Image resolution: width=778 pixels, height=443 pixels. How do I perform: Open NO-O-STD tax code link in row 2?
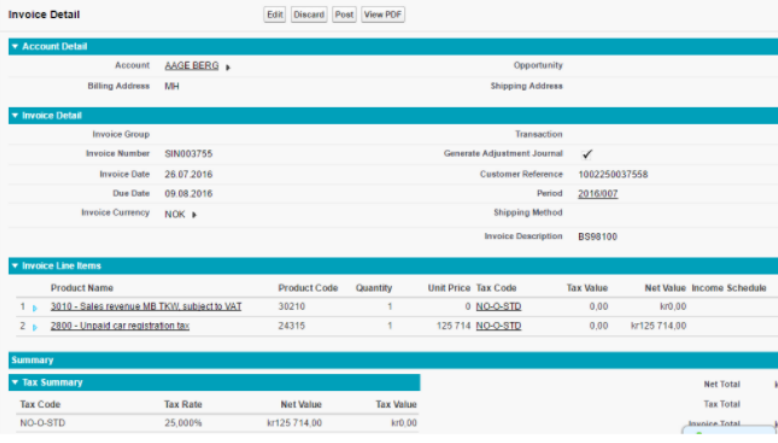pyautogui.click(x=498, y=326)
